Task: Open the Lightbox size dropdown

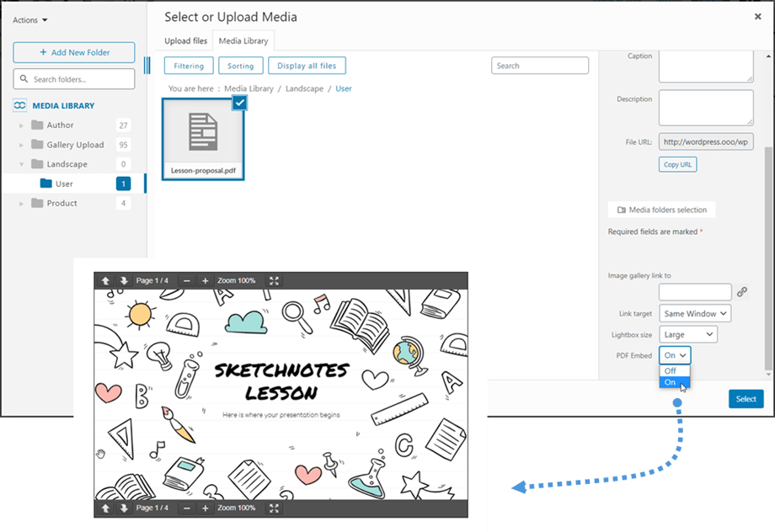Action: tap(687, 335)
